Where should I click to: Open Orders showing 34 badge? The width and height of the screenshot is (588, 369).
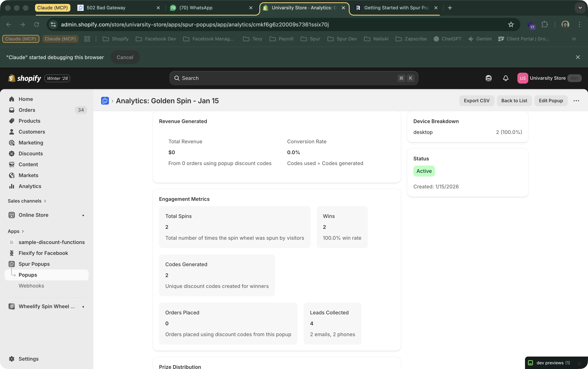[27, 110]
